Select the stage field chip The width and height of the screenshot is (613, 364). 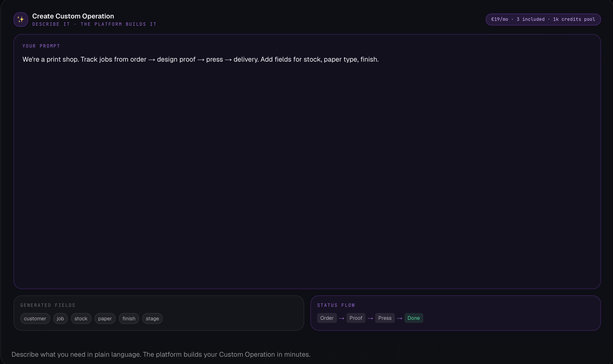click(152, 318)
